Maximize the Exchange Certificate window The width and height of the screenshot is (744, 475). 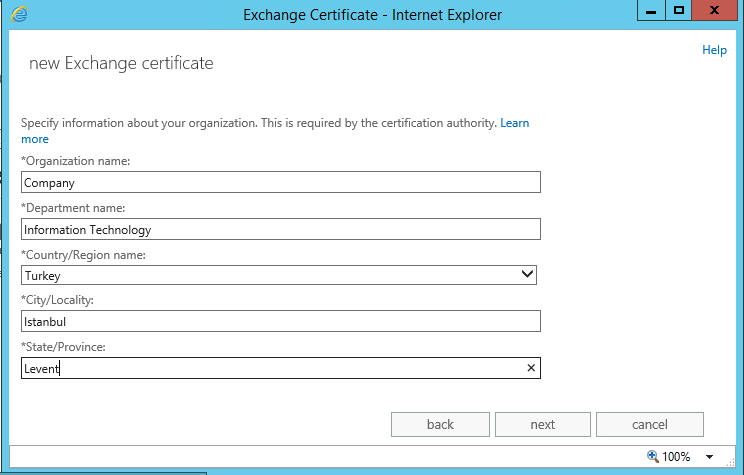pyautogui.click(x=679, y=11)
